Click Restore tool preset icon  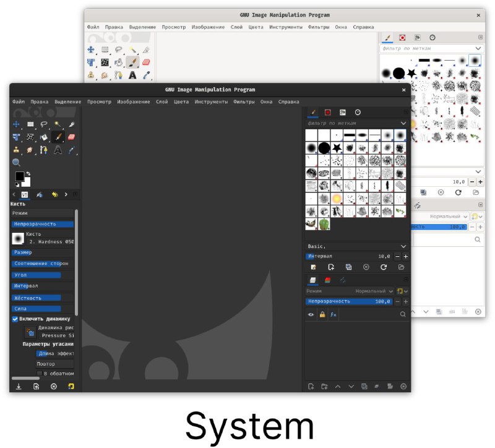37,387
